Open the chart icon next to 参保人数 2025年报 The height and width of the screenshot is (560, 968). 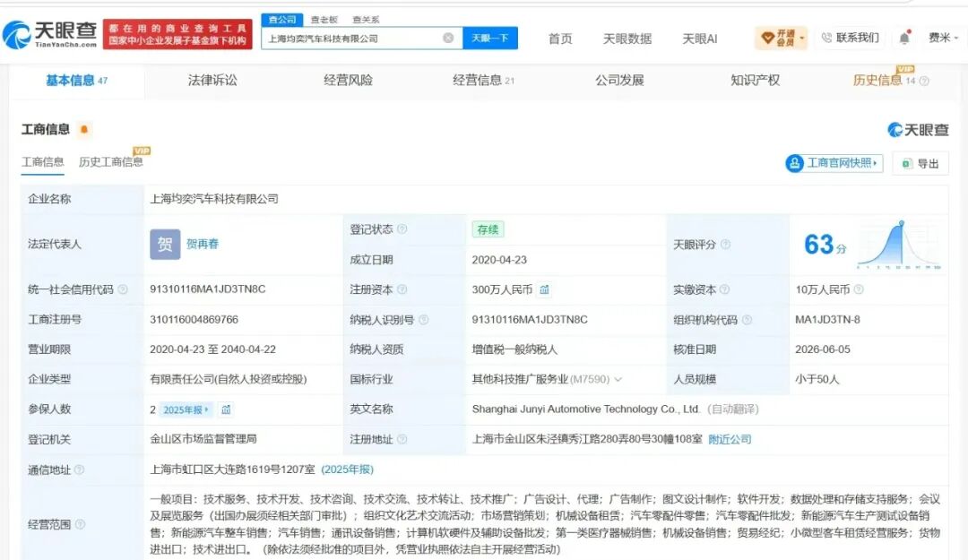click(x=226, y=409)
